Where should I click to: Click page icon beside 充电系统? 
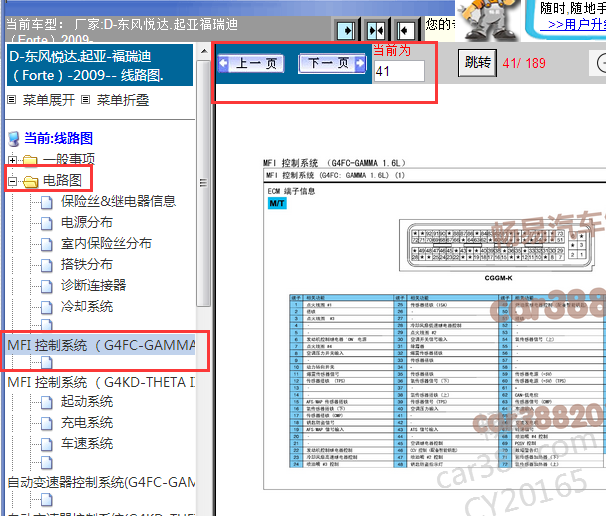click(47, 424)
